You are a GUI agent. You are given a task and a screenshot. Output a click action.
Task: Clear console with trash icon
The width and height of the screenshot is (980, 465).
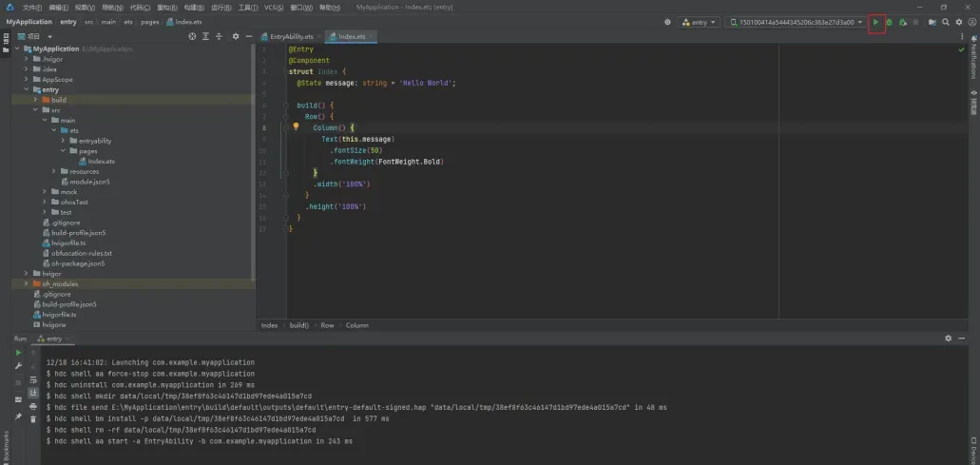(33, 419)
